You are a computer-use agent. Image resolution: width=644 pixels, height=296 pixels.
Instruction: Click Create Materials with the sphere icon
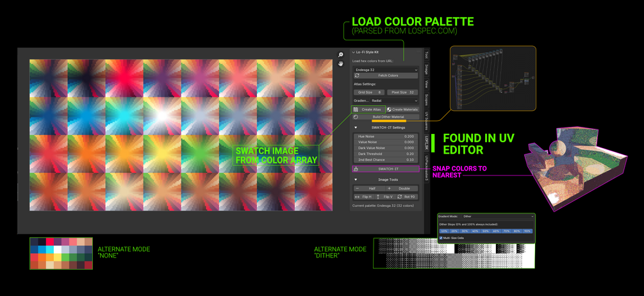(402, 110)
